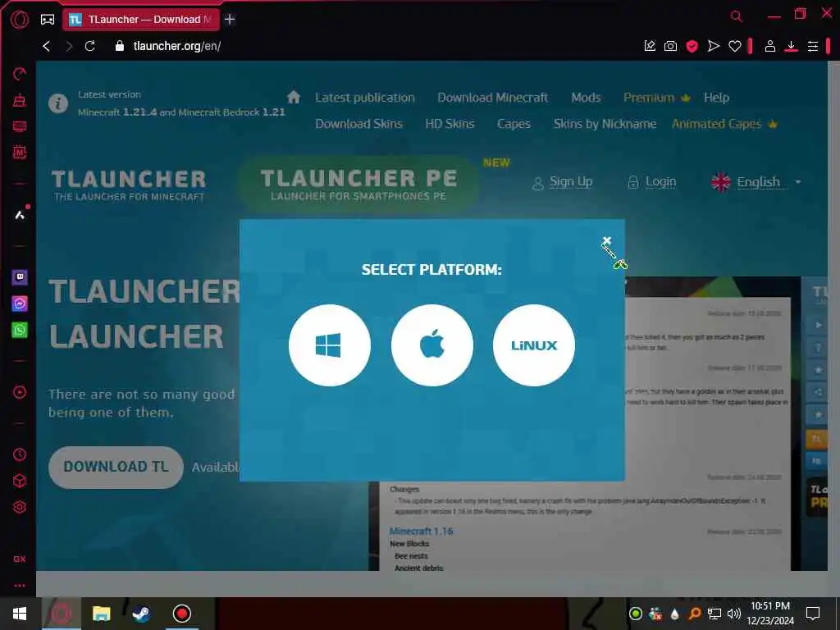Screen dimensions: 840x630
Task: Open the Mods menu item
Action: 586,98
